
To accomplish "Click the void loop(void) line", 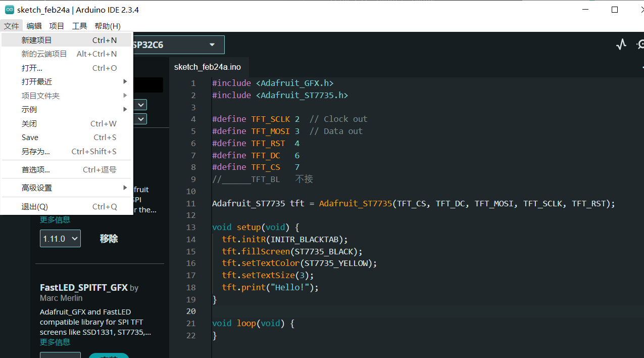I will [x=253, y=324].
